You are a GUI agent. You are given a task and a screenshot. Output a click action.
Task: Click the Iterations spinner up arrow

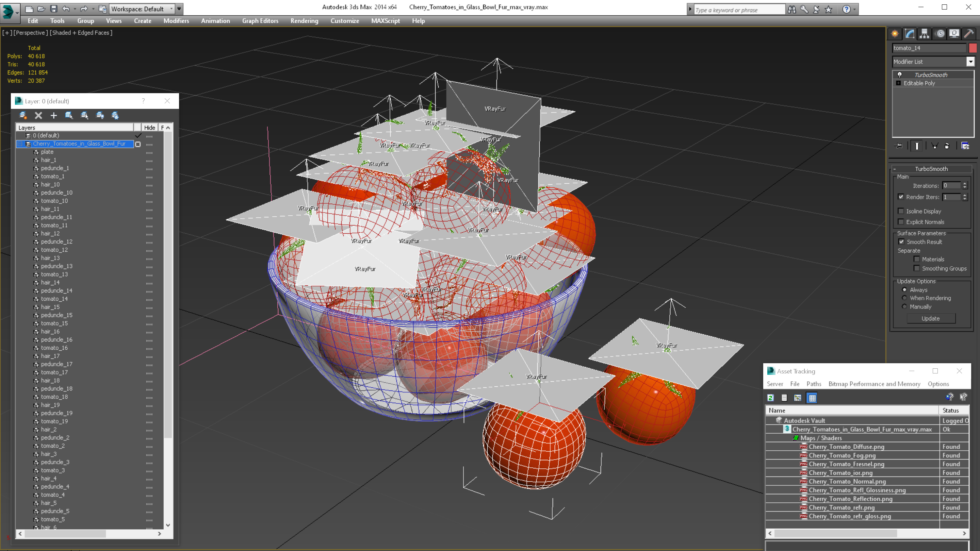pyautogui.click(x=965, y=184)
